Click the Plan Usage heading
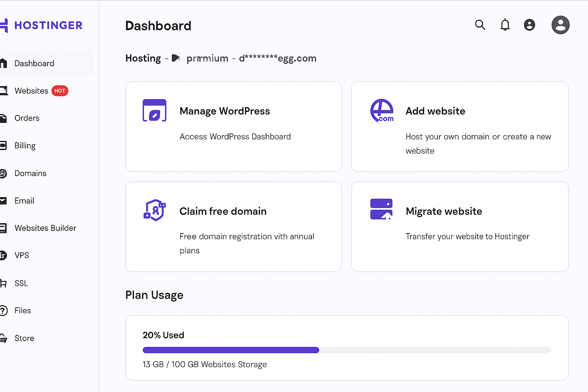588x392 pixels. (154, 295)
